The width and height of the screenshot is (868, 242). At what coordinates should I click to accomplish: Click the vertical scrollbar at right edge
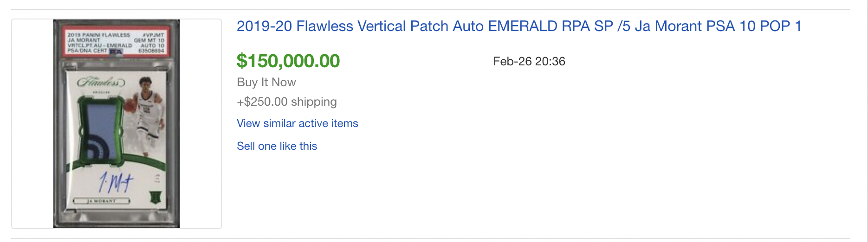[x=865, y=121]
